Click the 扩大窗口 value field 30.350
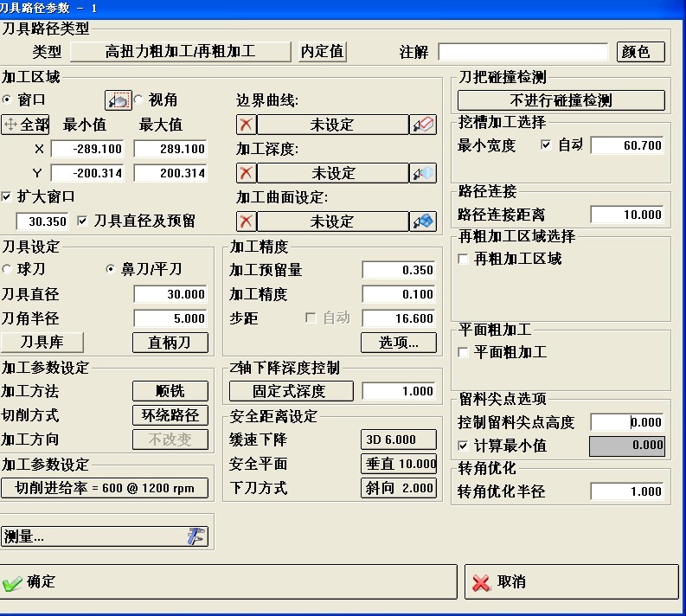The height and width of the screenshot is (616, 686). click(42, 221)
